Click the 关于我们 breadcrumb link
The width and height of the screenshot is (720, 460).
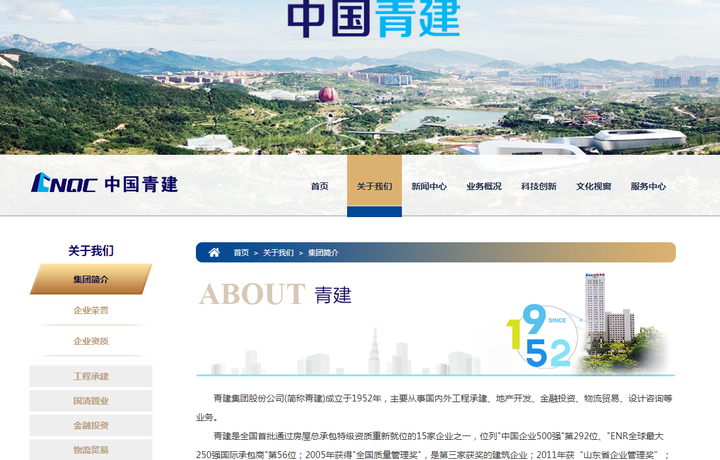[278, 252]
